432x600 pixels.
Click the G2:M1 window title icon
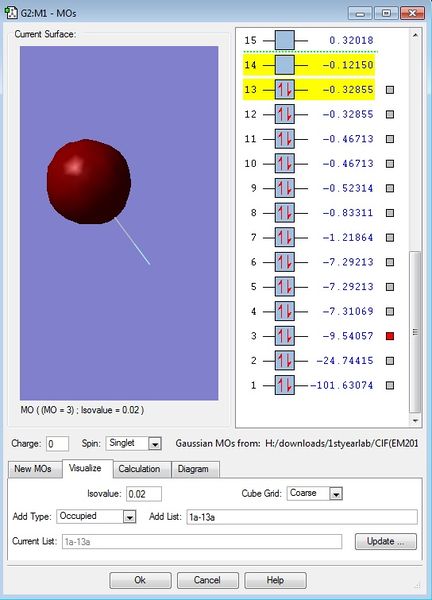(x=11, y=12)
